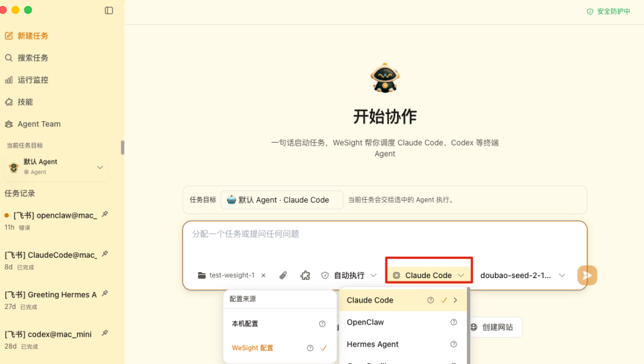Screen dimensions: 644x364
Task: Select 本机配置 config source
Action: click(279, 324)
